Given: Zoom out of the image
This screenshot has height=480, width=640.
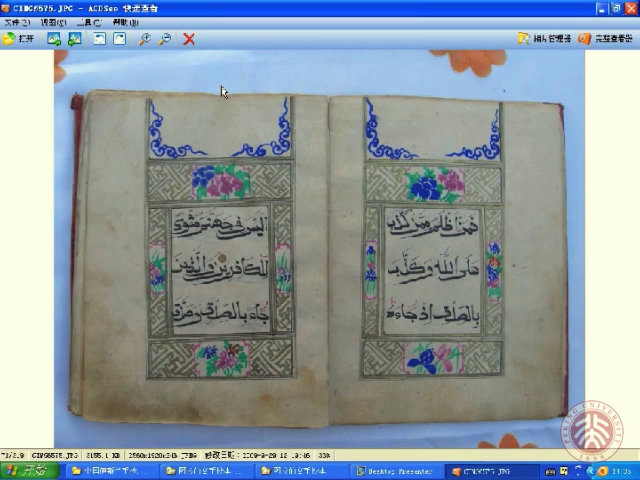Looking at the screenshot, I should click(165, 39).
